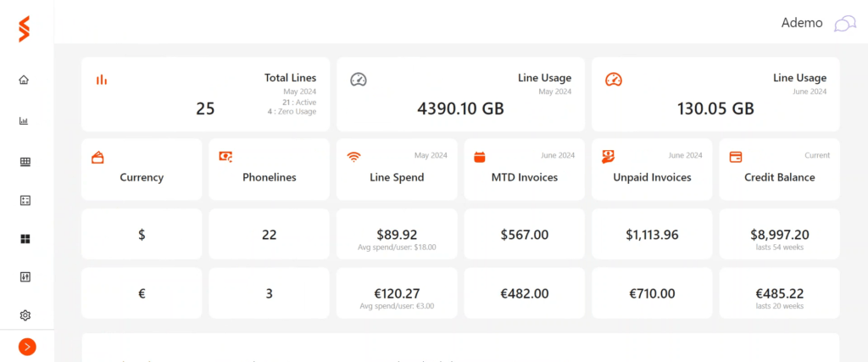Click the Line Spend wifi icon
868x362 pixels.
click(353, 157)
